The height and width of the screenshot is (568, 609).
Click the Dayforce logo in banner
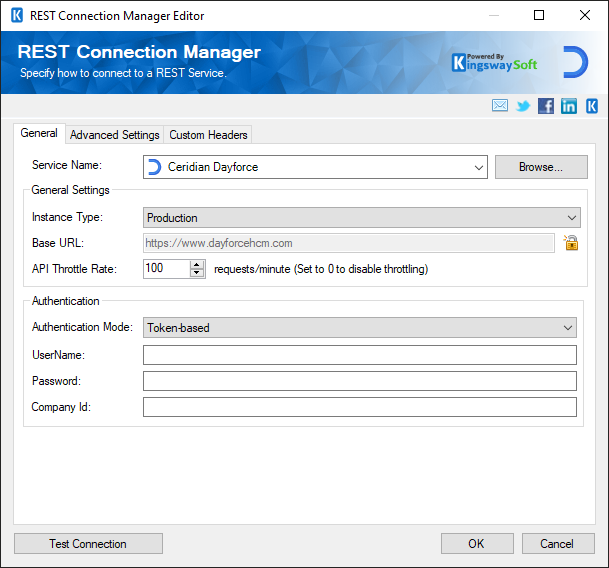pyautogui.click(x=576, y=62)
